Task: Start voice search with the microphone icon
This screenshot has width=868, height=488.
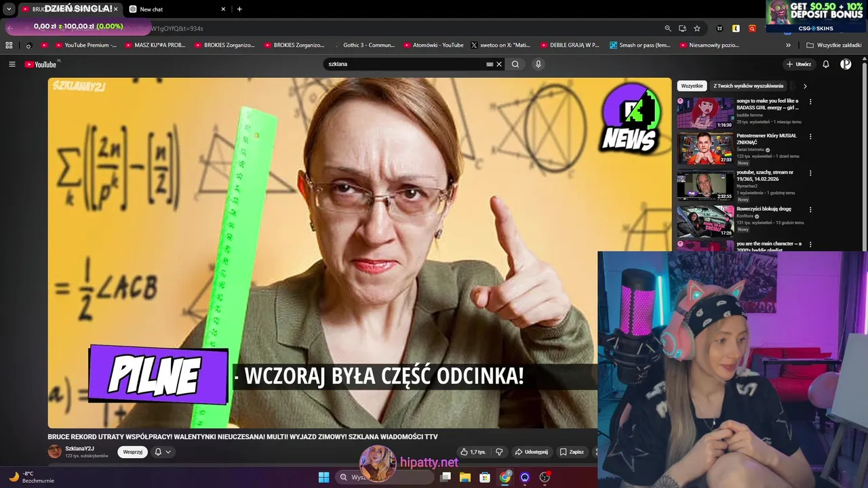Action: pyautogui.click(x=538, y=64)
